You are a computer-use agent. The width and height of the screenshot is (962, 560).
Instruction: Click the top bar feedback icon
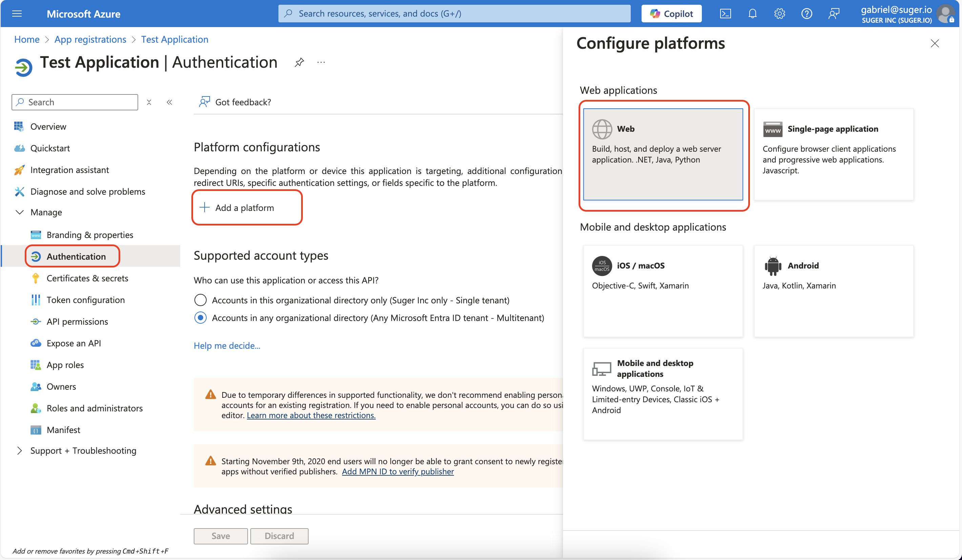pyautogui.click(x=834, y=14)
